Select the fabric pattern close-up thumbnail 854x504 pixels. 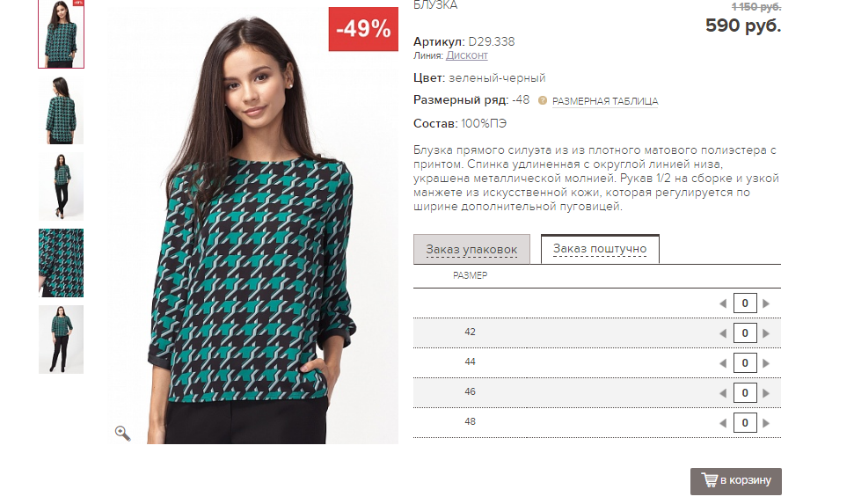pyautogui.click(x=61, y=263)
